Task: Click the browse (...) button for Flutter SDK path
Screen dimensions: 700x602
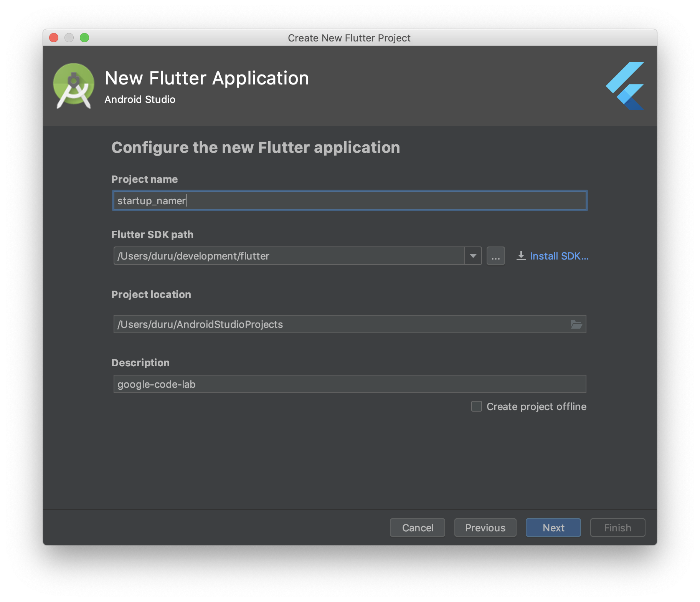Action: click(x=496, y=256)
